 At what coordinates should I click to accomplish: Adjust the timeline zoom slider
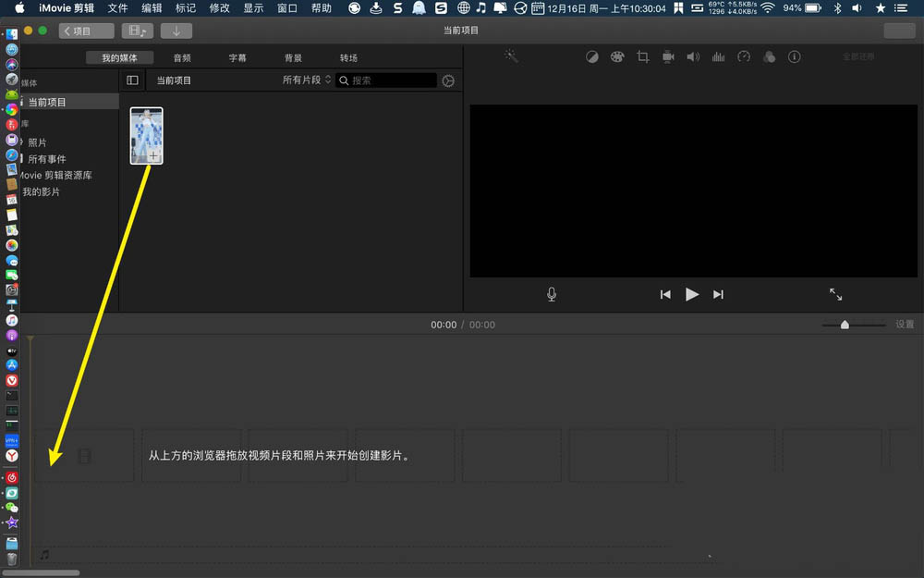point(845,325)
